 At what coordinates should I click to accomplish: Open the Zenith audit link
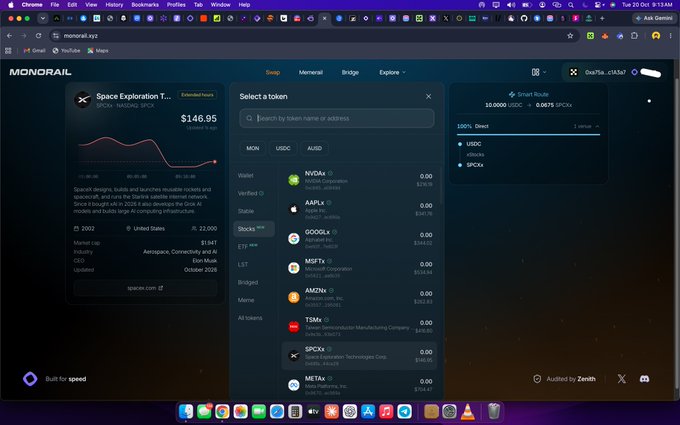[564, 379]
